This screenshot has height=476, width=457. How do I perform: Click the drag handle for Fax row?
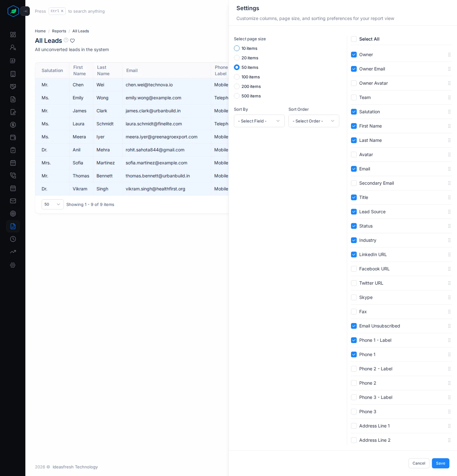pos(449,312)
